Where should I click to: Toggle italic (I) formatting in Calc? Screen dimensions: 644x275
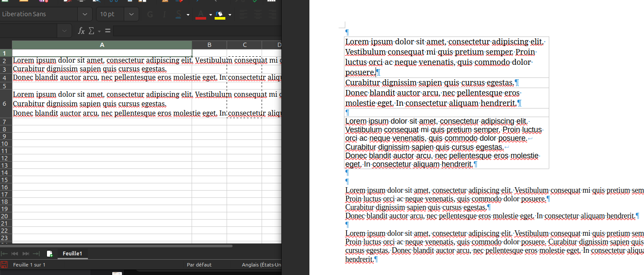coord(164,14)
